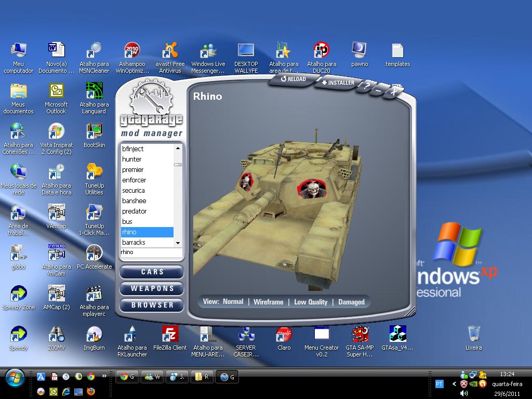Open Vista Inspirat 2 Config icon
Screen dimensions: 532x399
click(56, 139)
